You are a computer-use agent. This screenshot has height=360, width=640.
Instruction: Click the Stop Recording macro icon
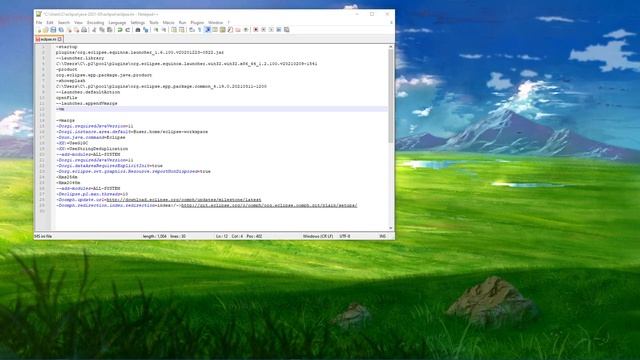pos(264,30)
